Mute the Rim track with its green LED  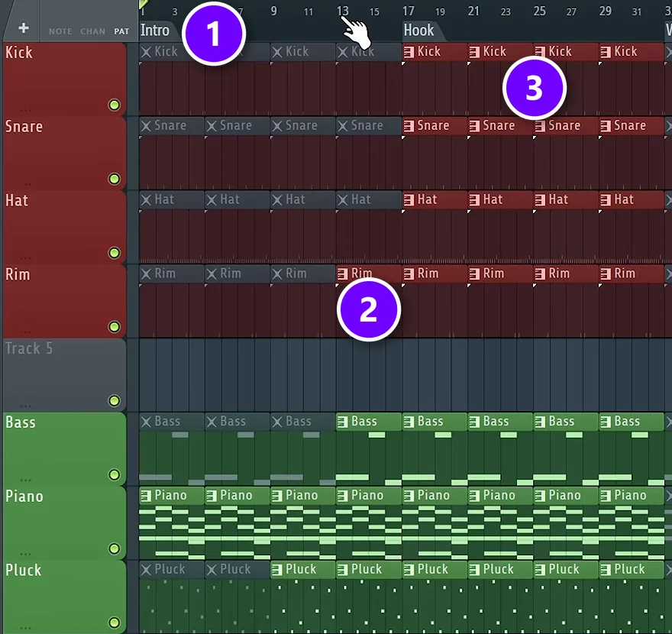[114, 327]
